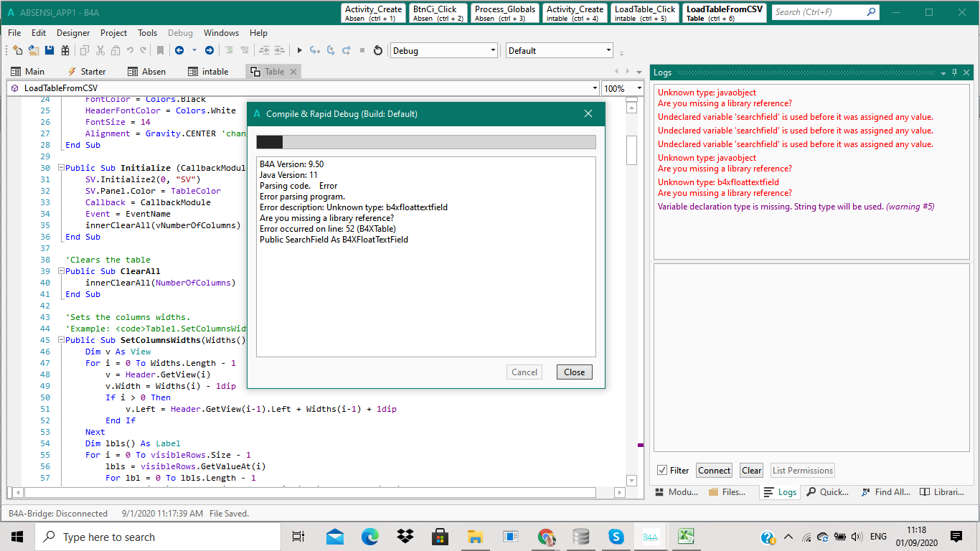The width and height of the screenshot is (980, 551).
Task: Click Connect in the Logs panel
Action: coord(714,471)
